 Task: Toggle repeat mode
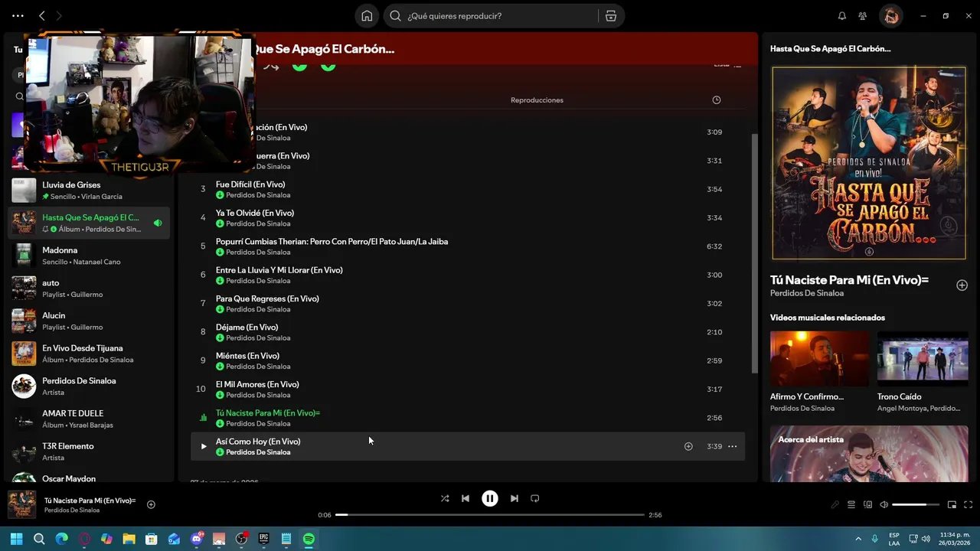point(535,498)
